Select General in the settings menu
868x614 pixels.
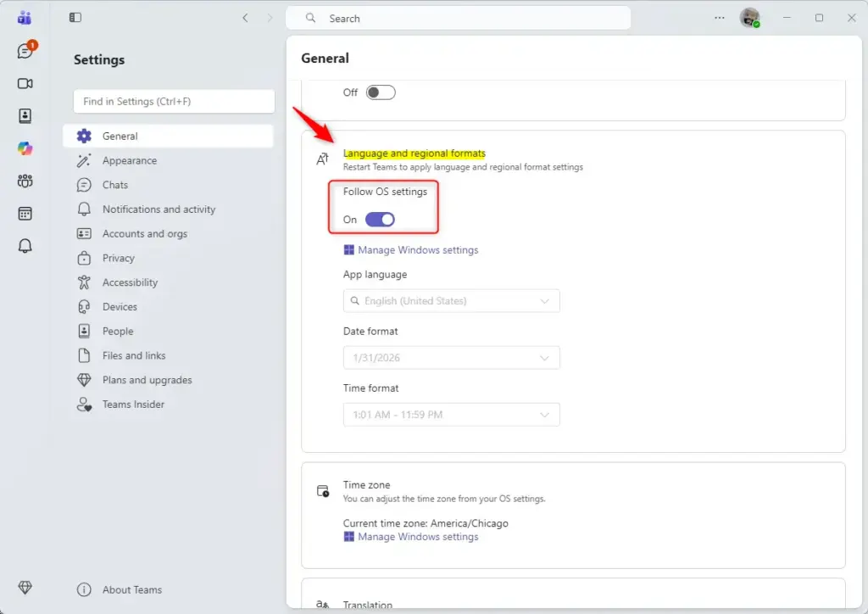click(x=169, y=137)
